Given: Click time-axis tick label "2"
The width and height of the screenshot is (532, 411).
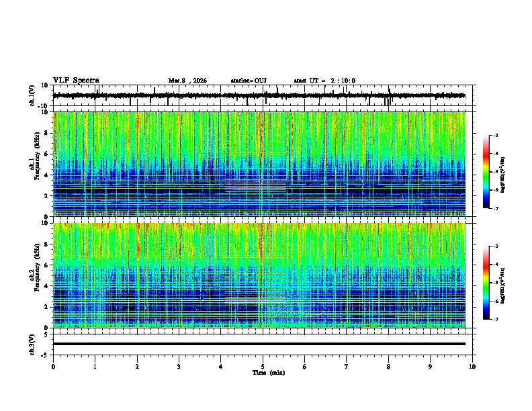Looking at the screenshot, I should click(x=137, y=367).
